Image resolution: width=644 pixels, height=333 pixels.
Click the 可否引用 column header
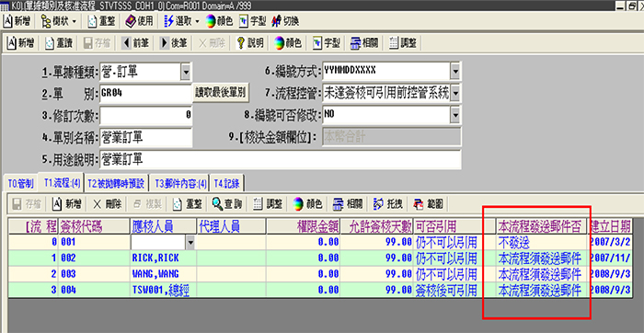[x=454, y=226]
